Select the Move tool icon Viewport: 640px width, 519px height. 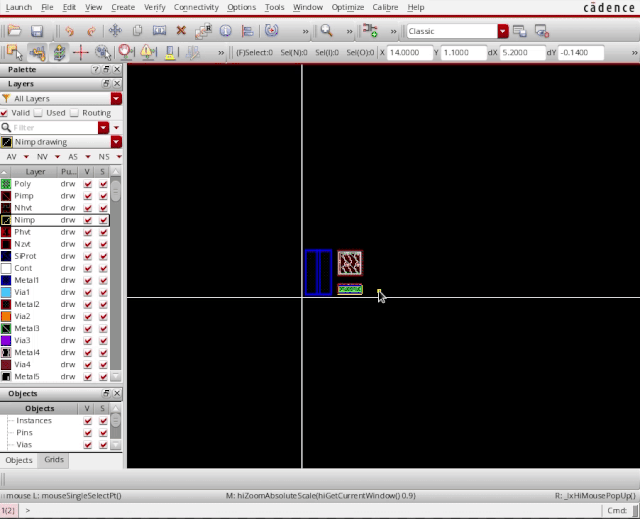point(115,31)
